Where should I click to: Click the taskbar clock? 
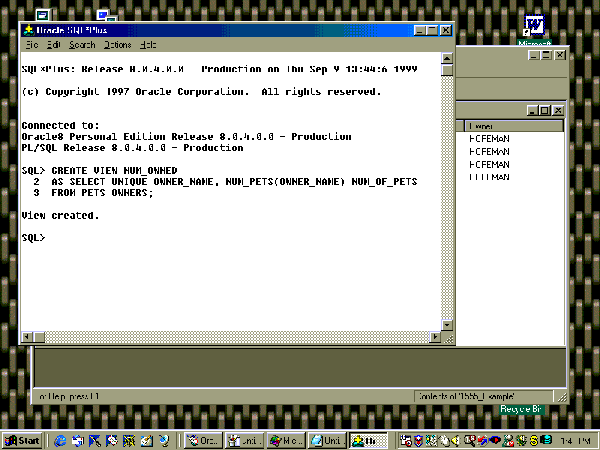coord(575,441)
